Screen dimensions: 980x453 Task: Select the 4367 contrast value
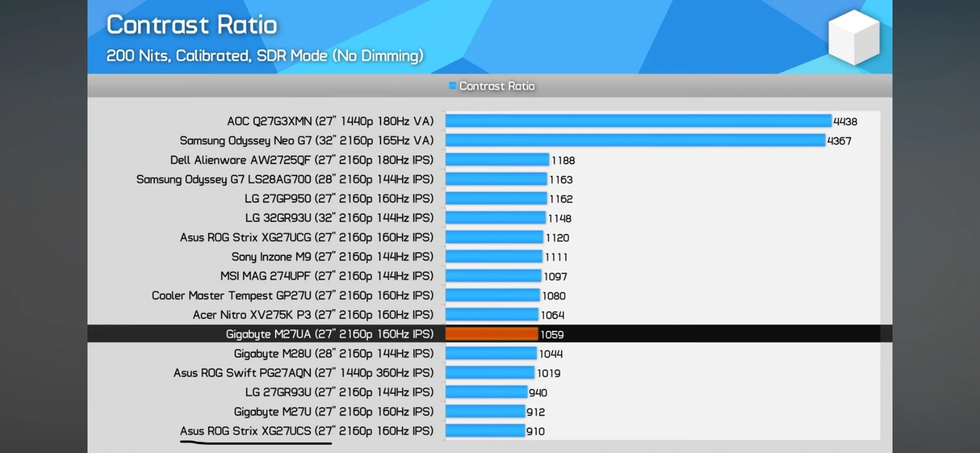click(839, 141)
